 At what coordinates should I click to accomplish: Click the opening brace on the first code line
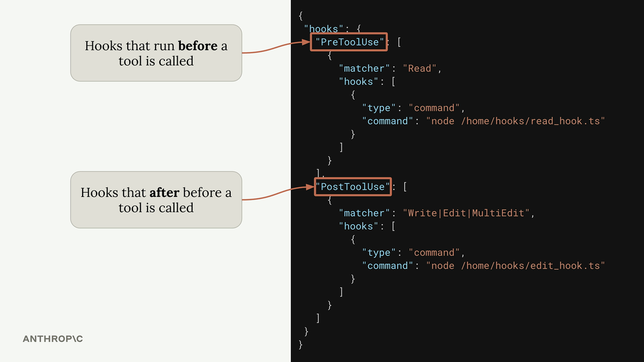point(301,16)
